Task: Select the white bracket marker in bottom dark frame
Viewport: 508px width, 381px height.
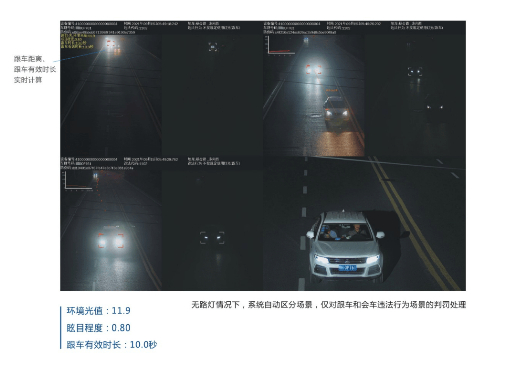Action: click(212, 238)
